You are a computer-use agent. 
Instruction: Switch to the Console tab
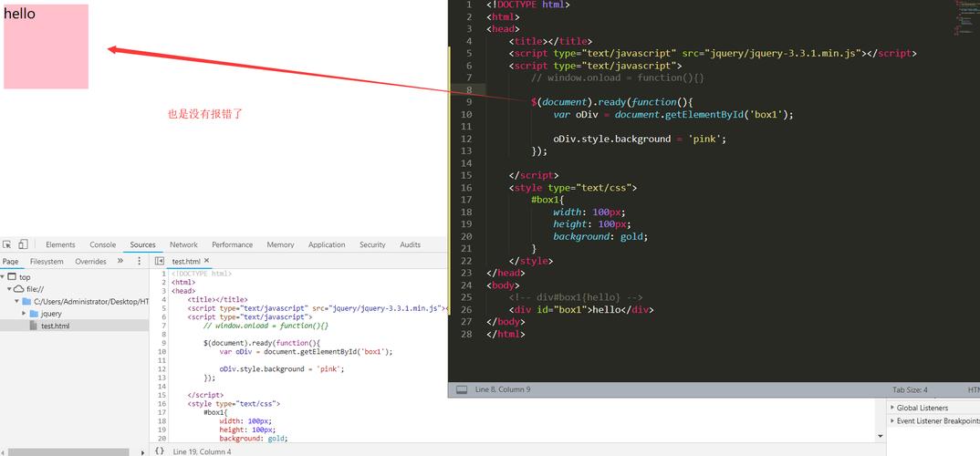[x=102, y=244]
